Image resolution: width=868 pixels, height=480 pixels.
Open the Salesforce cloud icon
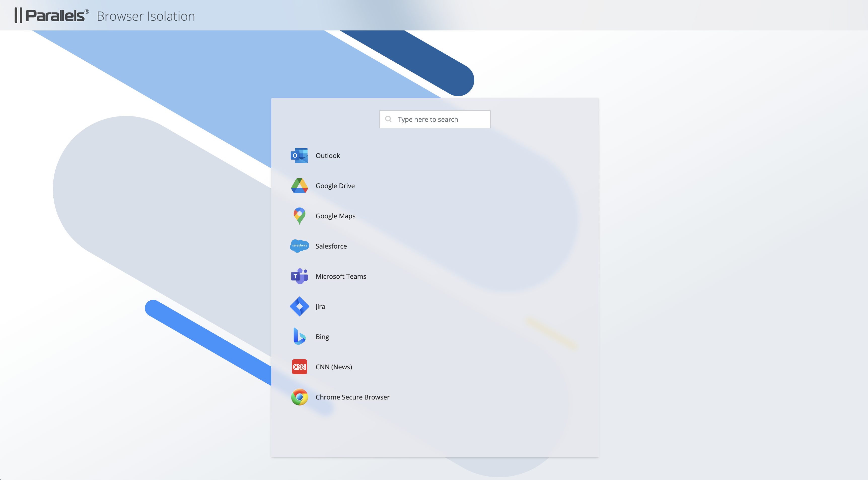point(299,246)
